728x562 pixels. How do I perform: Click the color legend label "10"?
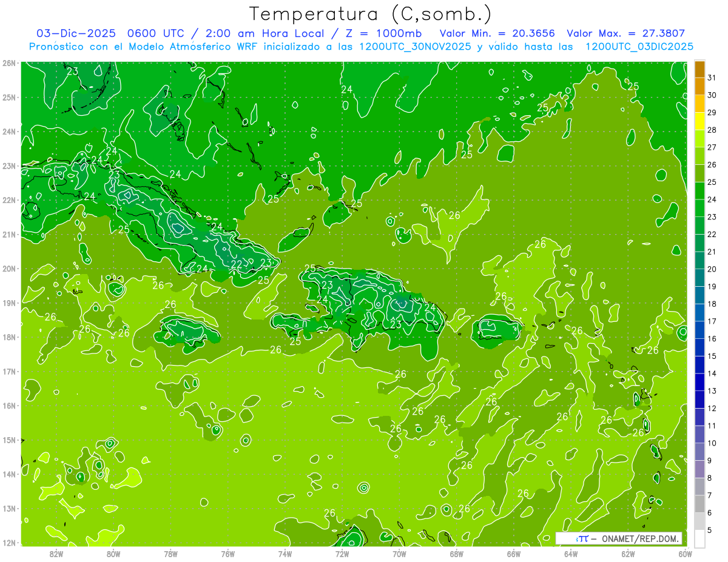[x=712, y=443]
